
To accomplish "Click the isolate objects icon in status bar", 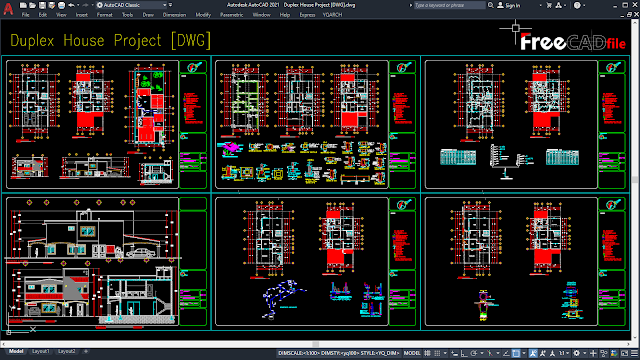I will tap(604, 353).
